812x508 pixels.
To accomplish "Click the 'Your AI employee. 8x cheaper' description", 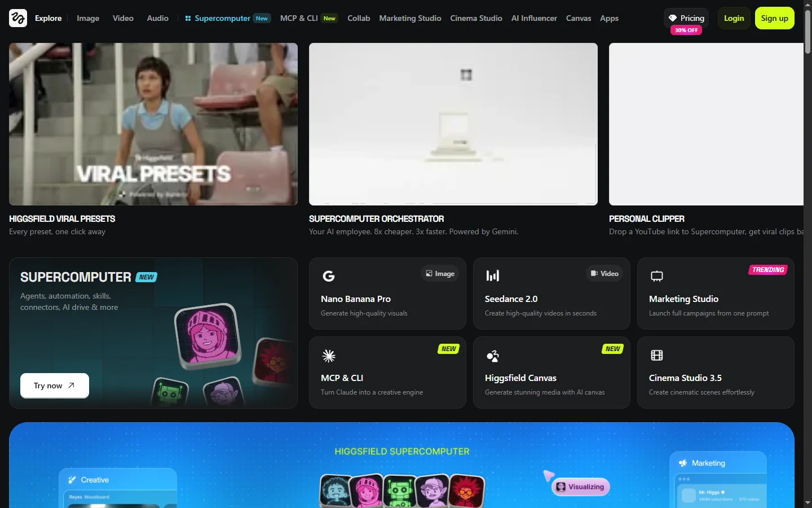I will [x=414, y=232].
